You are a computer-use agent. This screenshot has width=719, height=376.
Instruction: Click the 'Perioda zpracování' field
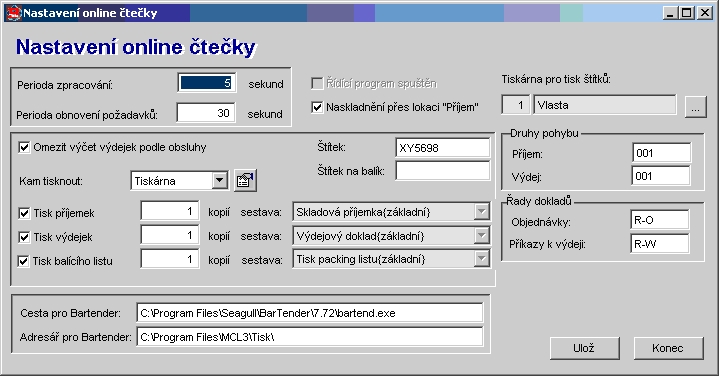[206, 83]
